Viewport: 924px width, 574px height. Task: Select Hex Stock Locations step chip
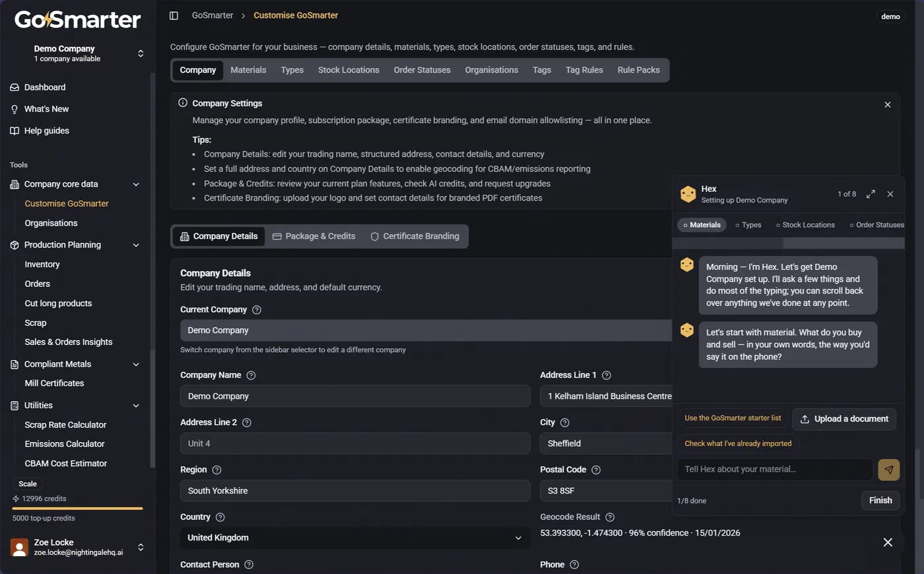click(805, 225)
